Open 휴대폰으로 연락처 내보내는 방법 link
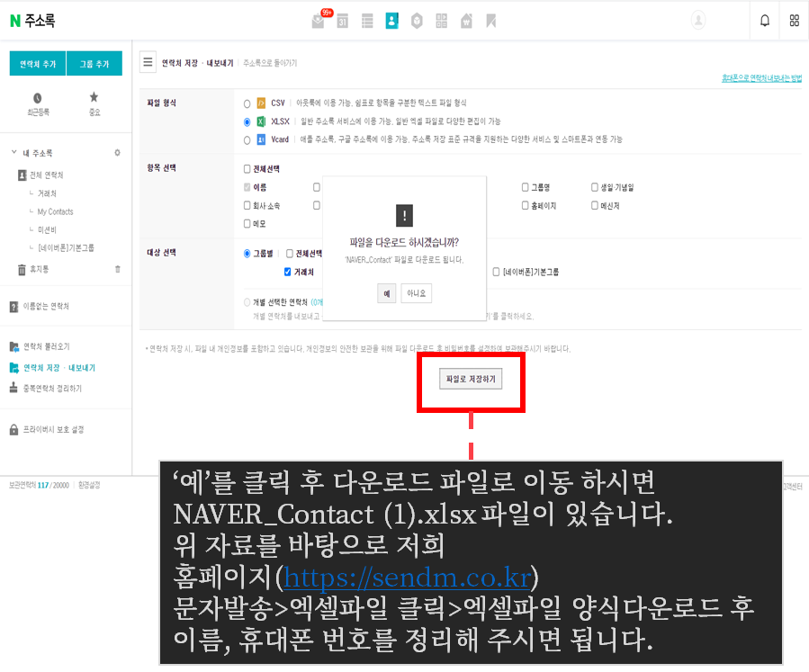The image size is (809, 672). 761,78
